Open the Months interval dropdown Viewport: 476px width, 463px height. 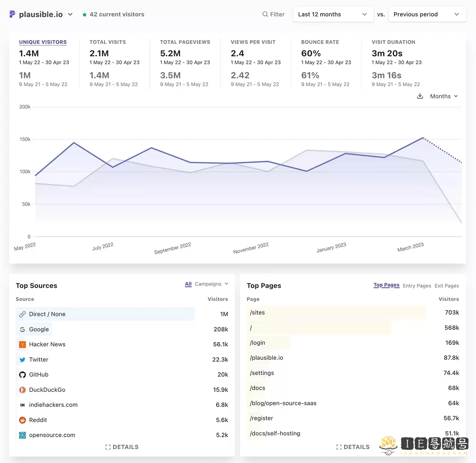point(444,96)
